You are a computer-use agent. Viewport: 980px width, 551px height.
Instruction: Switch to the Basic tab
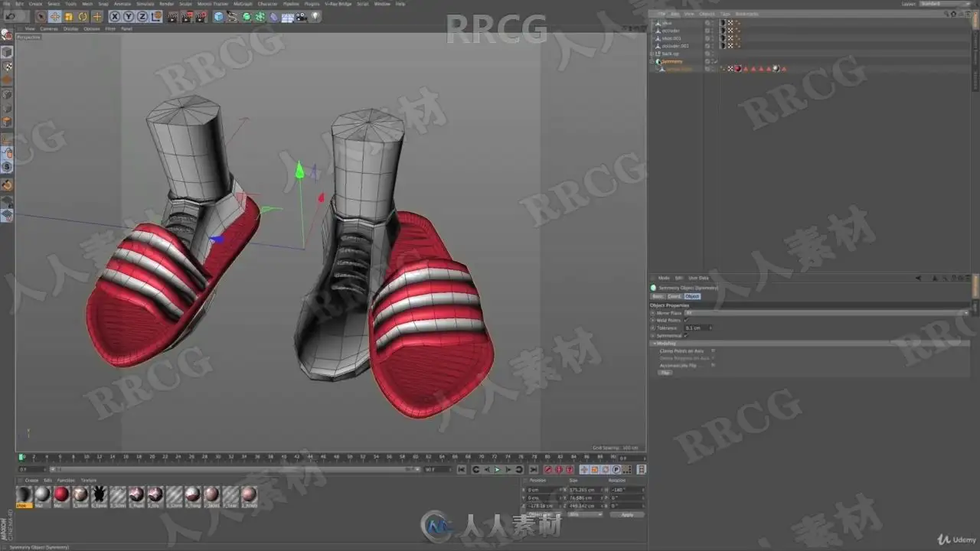point(658,296)
